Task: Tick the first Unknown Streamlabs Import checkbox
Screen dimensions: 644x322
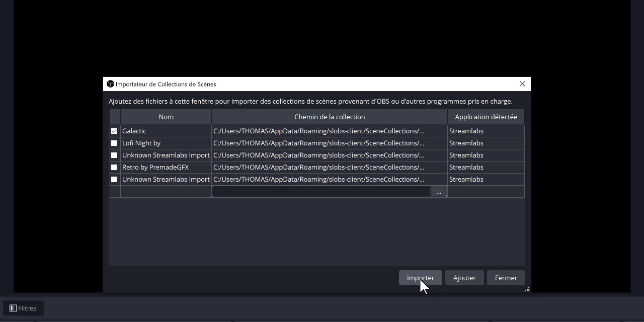Action: click(x=114, y=155)
